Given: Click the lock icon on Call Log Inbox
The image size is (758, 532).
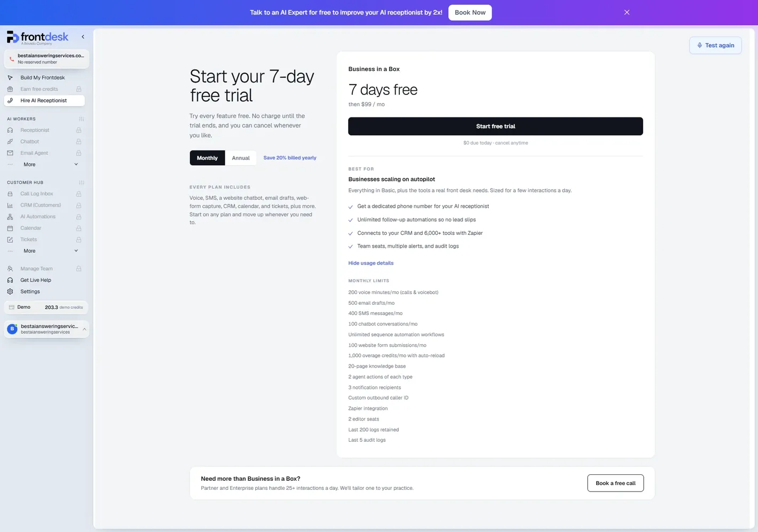Looking at the screenshot, I should click(78, 194).
